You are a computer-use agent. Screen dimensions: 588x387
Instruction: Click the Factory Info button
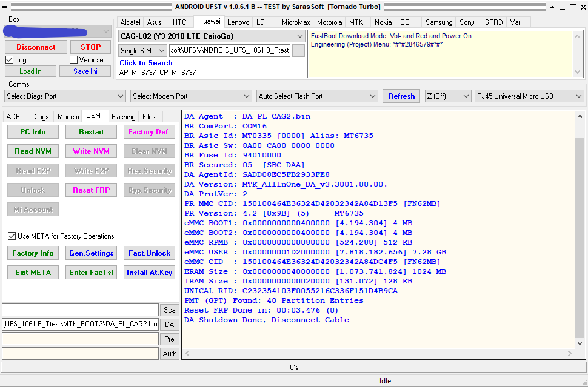(x=33, y=253)
